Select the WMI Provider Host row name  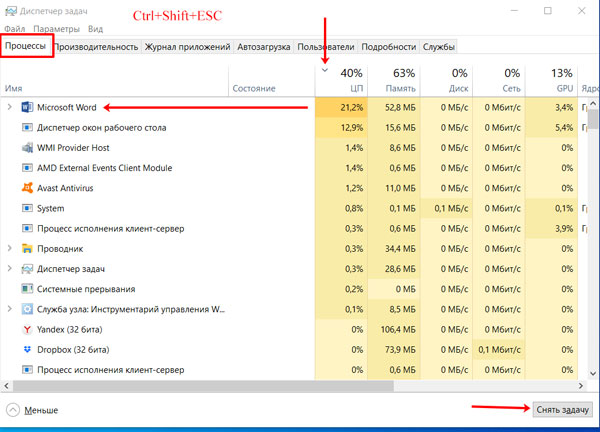pos(73,148)
